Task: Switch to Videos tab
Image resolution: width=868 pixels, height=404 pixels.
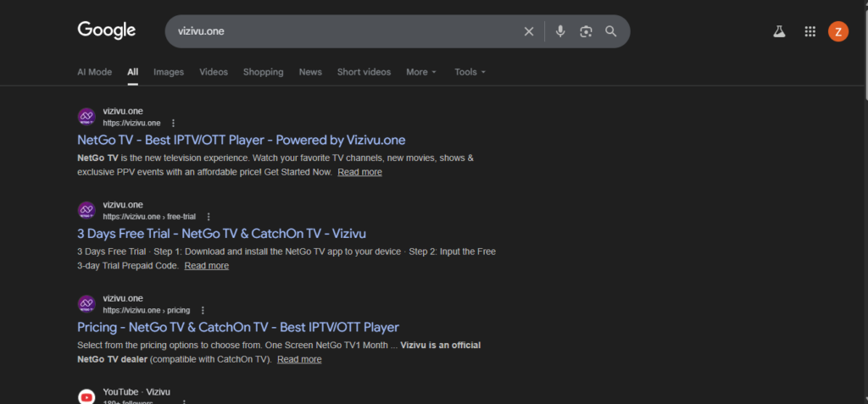Action: coord(214,72)
